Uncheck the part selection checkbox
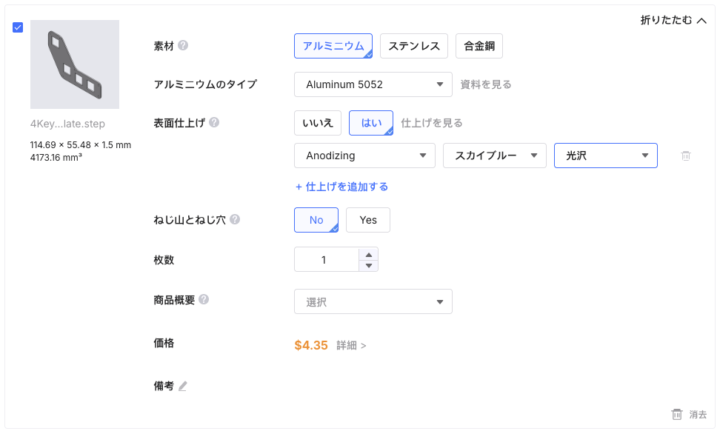Screen dimensions: 720x434 pyautogui.click(x=18, y=27)
